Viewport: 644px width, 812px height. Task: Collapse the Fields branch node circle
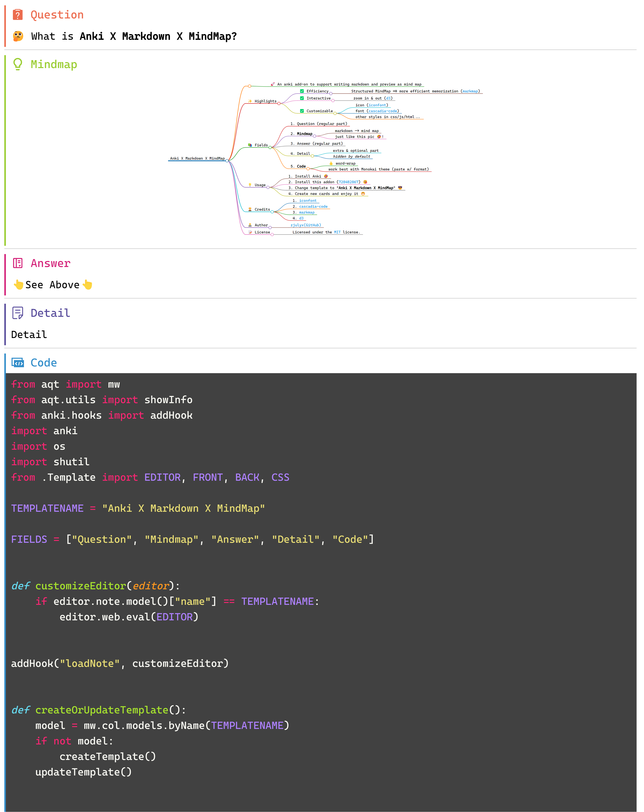[270, 148]
